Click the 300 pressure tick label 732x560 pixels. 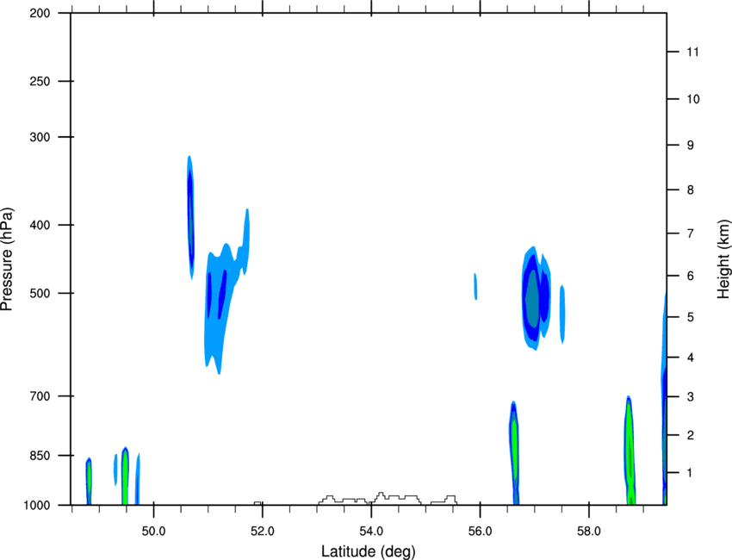tap(40, 137)
